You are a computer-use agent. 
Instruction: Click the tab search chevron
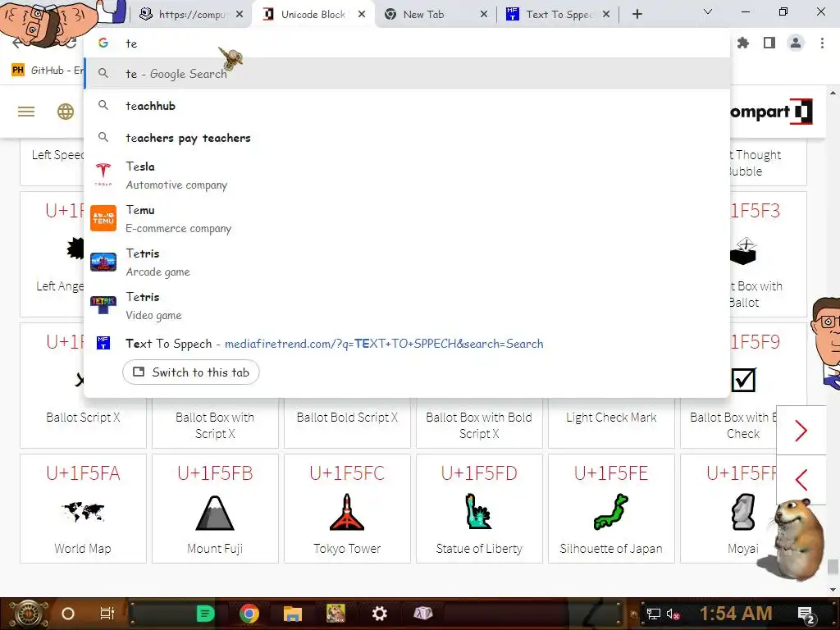tap(708, 11)
